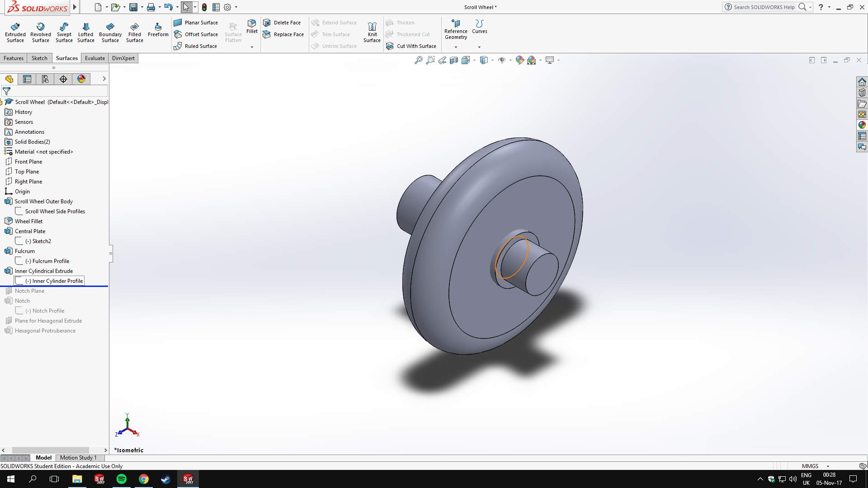
Task: Click the Knit Surface tool
Action: (372, 33)
